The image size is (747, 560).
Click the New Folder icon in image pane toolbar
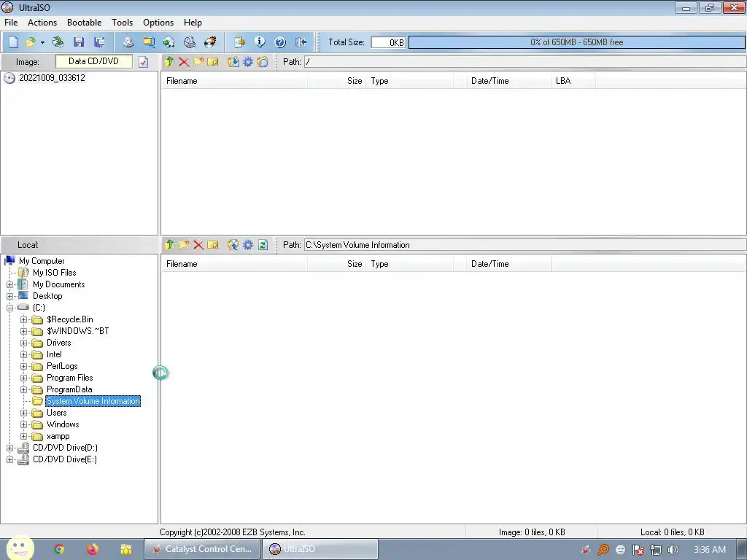pyautogui.click(x=198, y=62)
